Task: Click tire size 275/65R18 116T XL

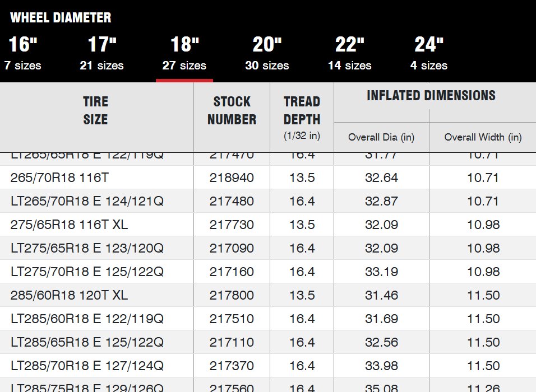Action: pyautogui.click(x=69, y=225)
